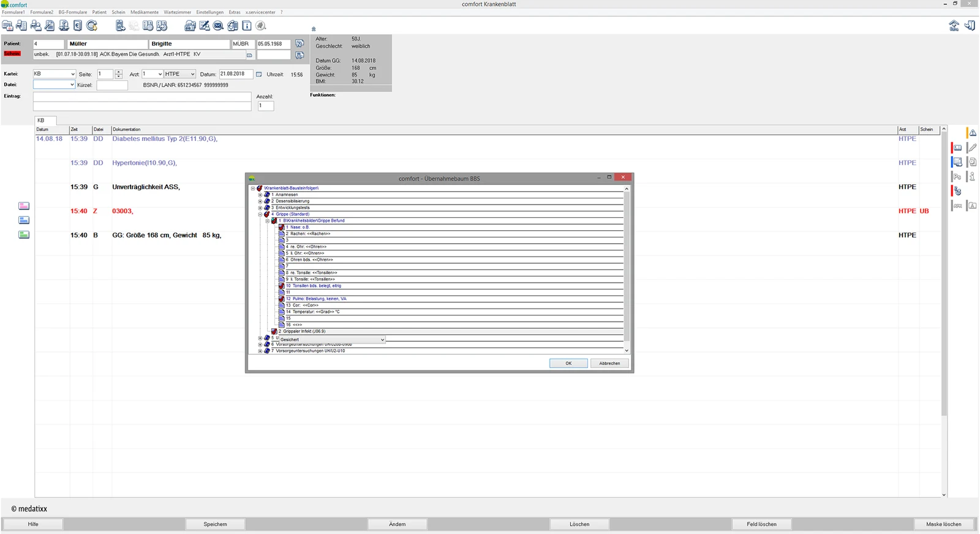980x534 pixels.
Task: Open the Medikamente menu
Action: [145, 12]
